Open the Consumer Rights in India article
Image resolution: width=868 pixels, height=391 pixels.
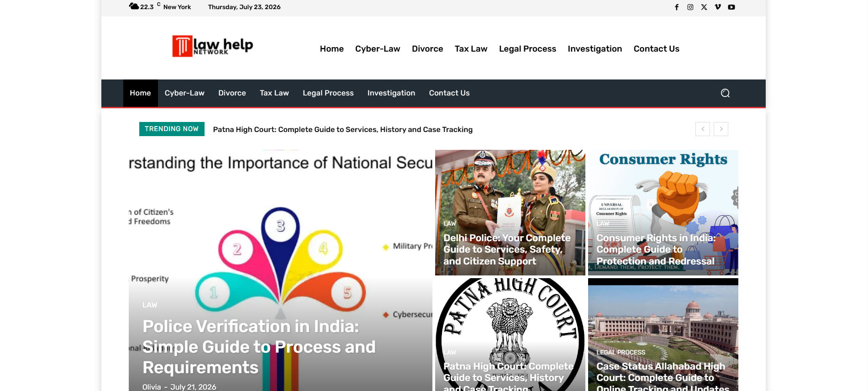tap(656, 249)
